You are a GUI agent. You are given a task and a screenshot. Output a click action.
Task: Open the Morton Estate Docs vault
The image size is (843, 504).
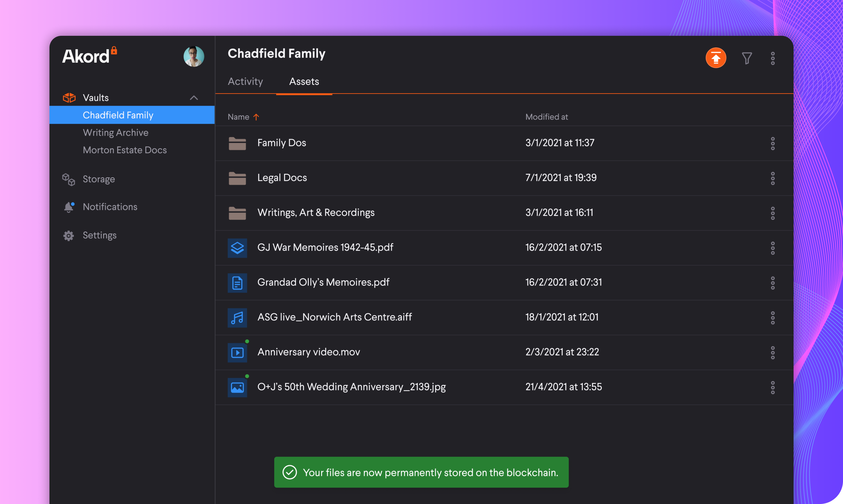click(x=125, y=150)
